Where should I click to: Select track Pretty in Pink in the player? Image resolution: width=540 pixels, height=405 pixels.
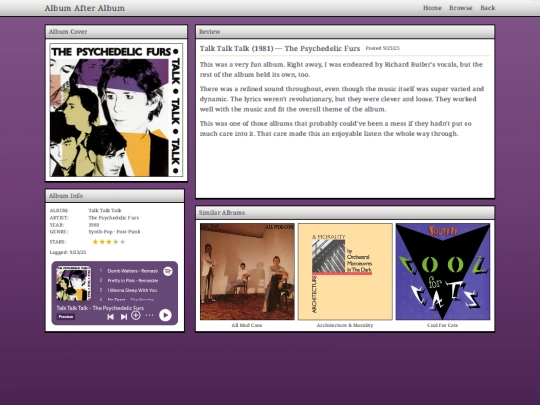click(129, 281)
